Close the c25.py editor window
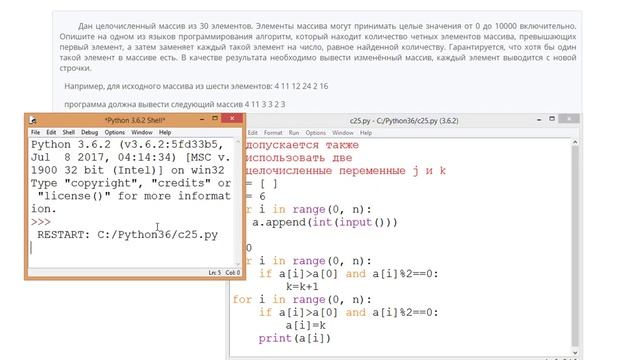 [569, 119]
